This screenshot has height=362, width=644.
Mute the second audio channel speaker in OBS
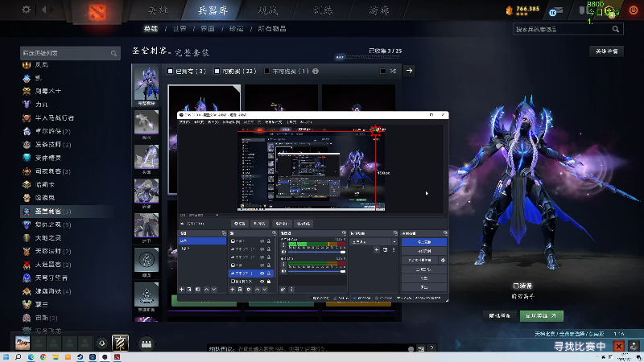[x=283, y=271]
